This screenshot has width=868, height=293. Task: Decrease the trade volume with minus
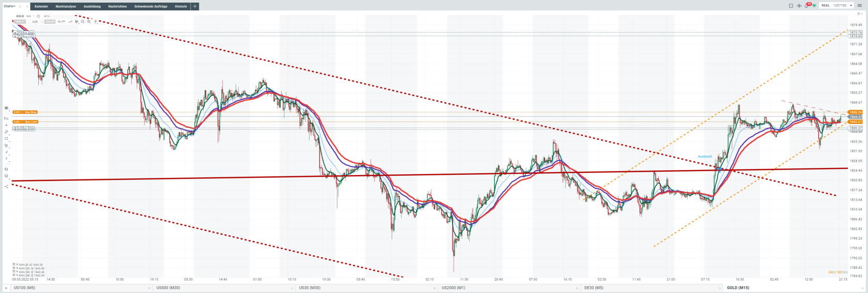[x=28, y=22]
